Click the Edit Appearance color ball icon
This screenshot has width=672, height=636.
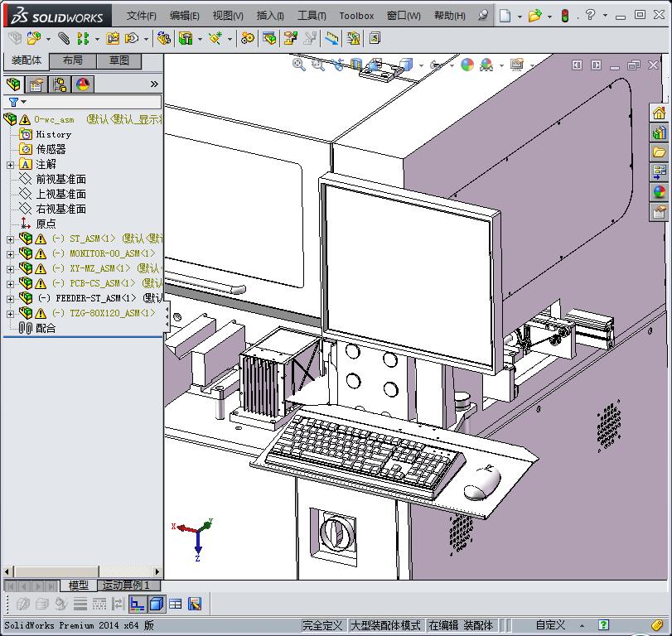pyautogui.click(x=467, y=65)
